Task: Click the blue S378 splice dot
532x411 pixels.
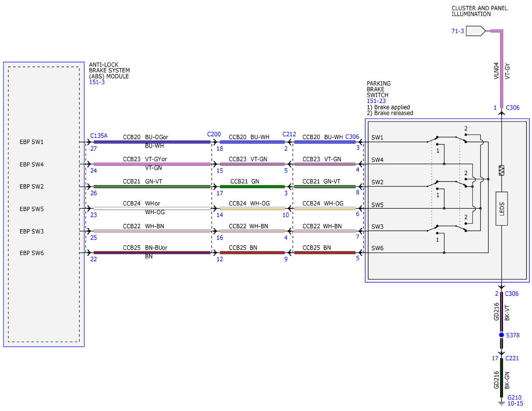Action: point(501,335)
